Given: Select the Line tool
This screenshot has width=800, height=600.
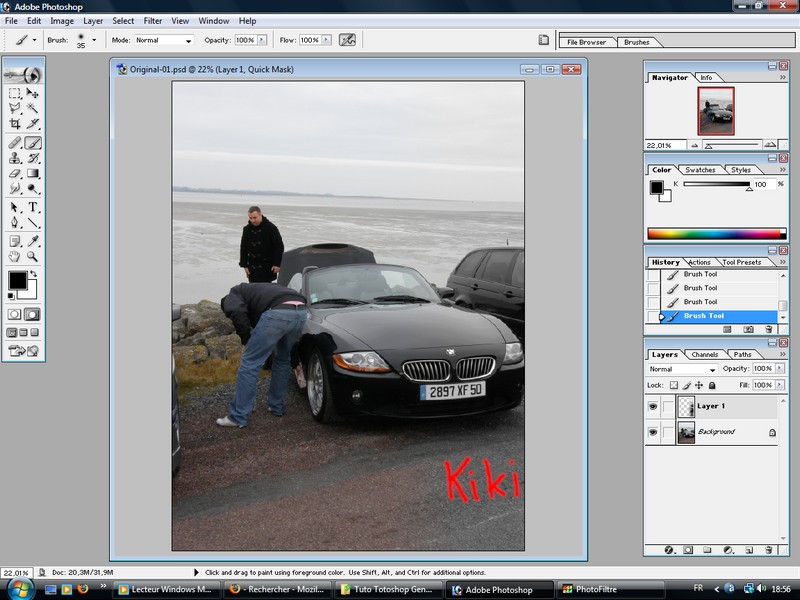Looking at the screenshot, I should coord(33,222).
